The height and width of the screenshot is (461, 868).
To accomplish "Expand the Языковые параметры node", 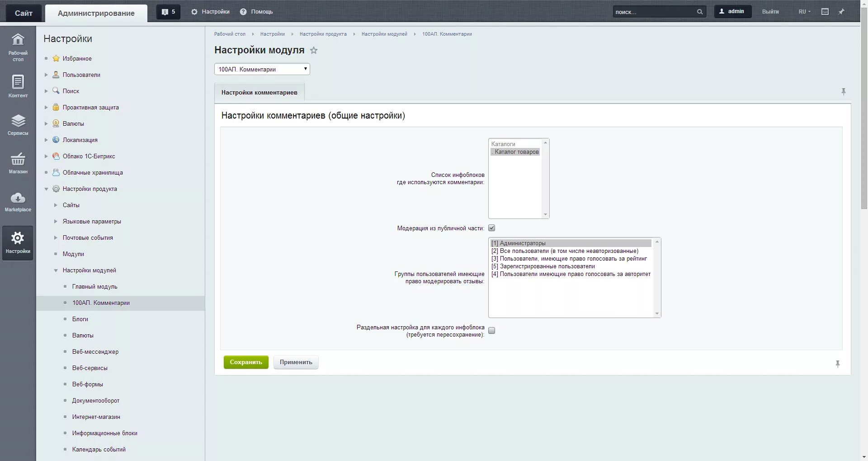I will (56, 221).
